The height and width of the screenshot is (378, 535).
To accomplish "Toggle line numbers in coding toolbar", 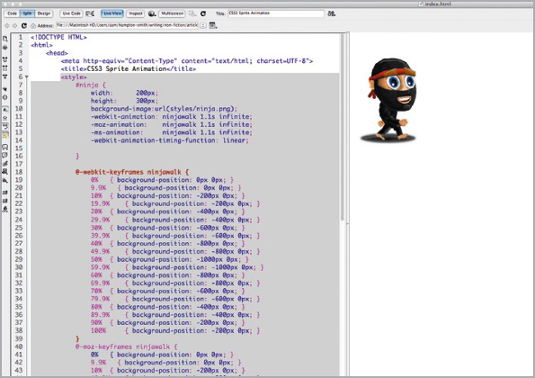I will [5, 110].
